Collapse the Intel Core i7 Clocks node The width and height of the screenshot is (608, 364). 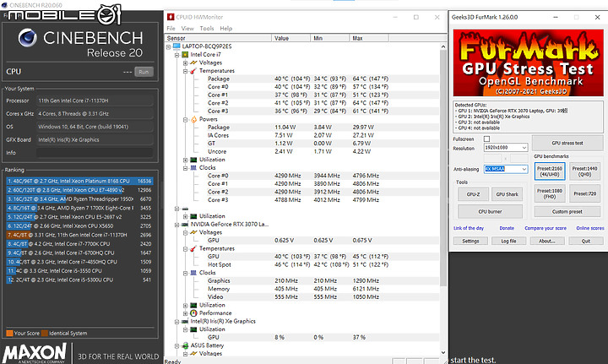point(185,168)
